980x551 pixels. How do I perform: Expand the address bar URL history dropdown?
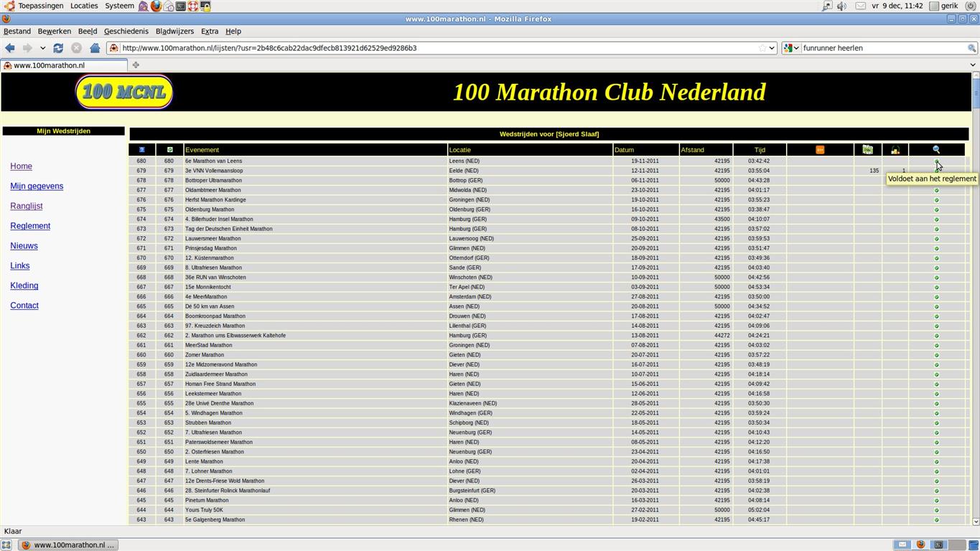[x=772, y=48]
